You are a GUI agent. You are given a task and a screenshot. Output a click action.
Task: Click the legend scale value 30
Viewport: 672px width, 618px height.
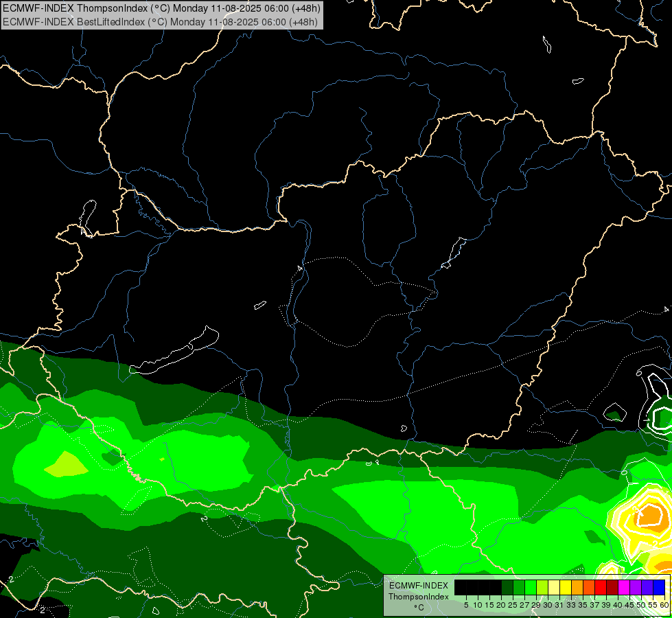(548, 605)
